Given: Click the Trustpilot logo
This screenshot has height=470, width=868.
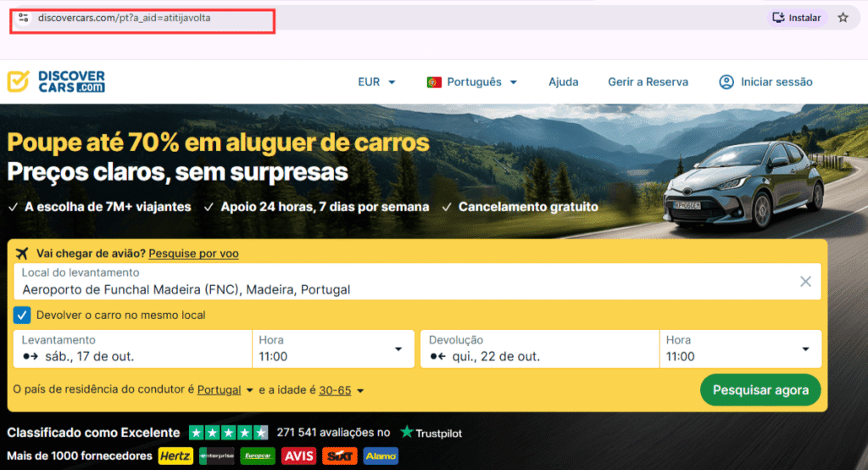Looking at the screenshot, I should click(431, 433).
